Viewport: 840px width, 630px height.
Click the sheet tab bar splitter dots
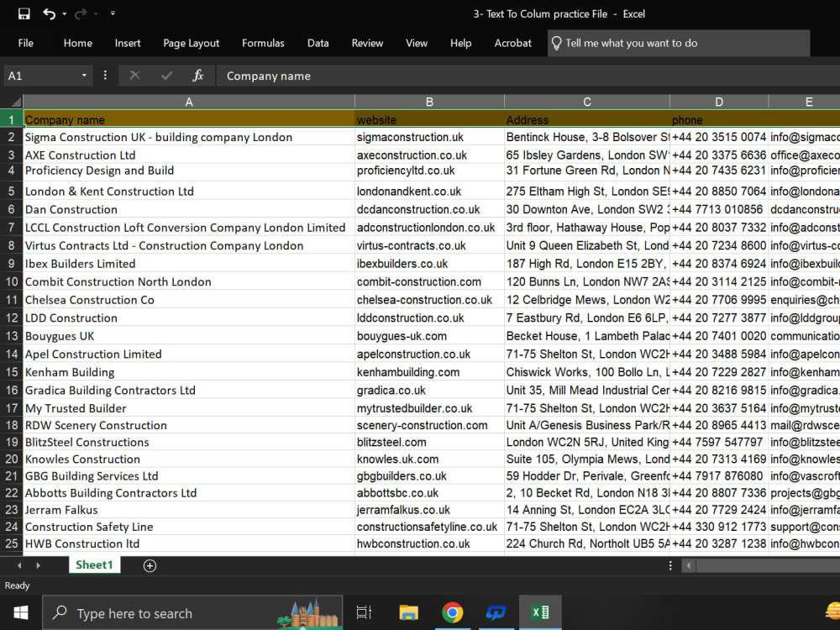click(670, 565)
